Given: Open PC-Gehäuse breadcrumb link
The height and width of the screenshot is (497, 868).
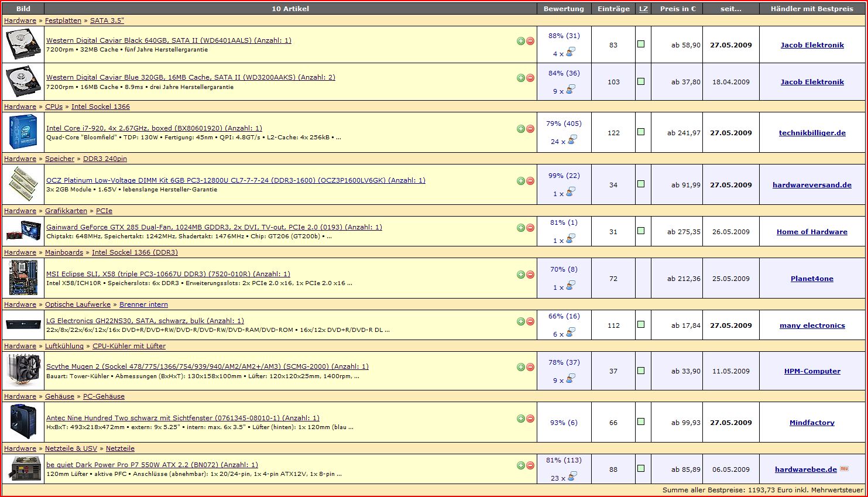Looking at the screenshot, I should point(104,396).
